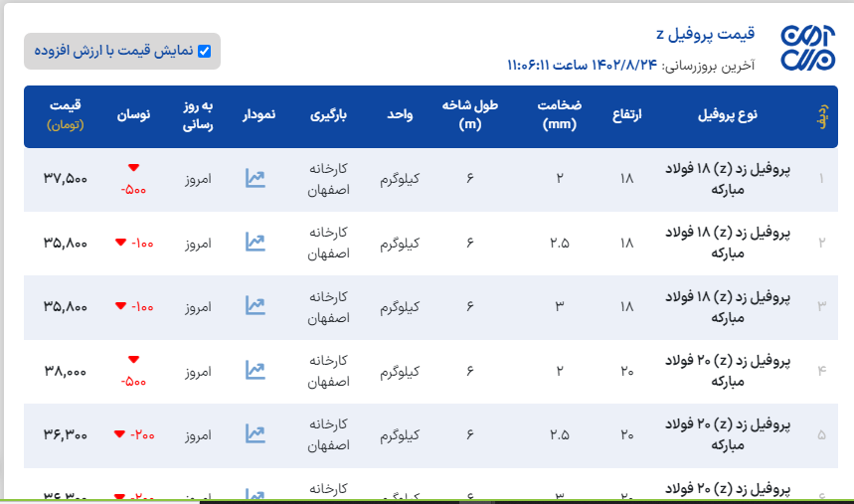Click the نوسان column header
Screen dimensions: 854x504
coord(134,114)
